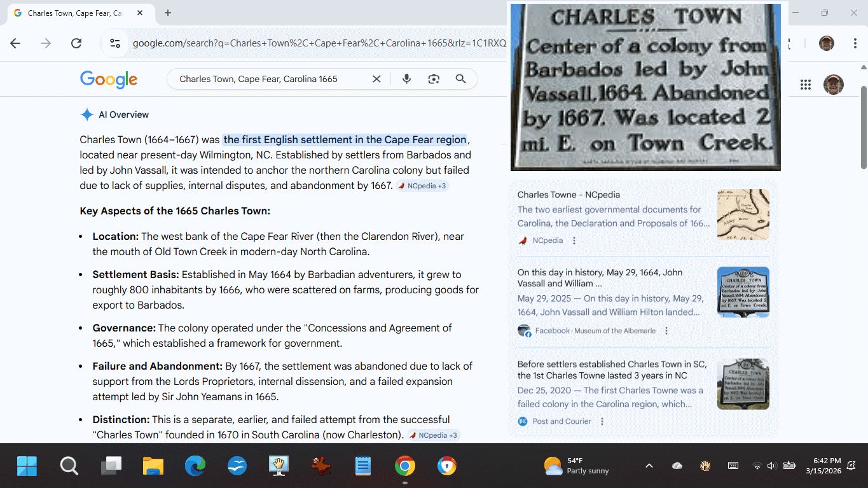Reload the current page
Viewport: 868px width, 488px height.
point(76,43)
